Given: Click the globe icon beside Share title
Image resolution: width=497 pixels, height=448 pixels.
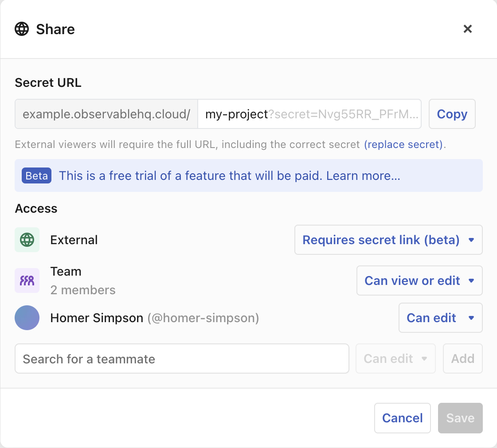Looking at the screenshot, I should [x=22, y=29].
